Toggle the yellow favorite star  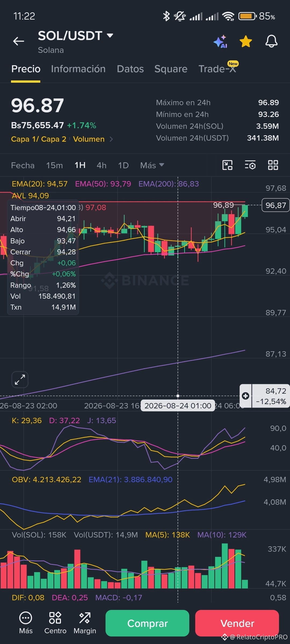point(246,42)
